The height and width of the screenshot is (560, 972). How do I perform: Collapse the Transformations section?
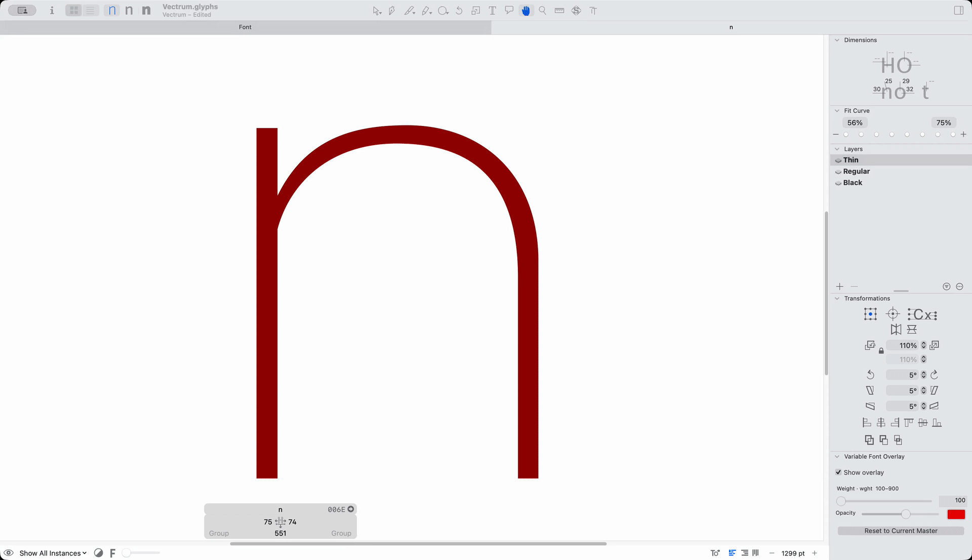click(x=837, y=298)
